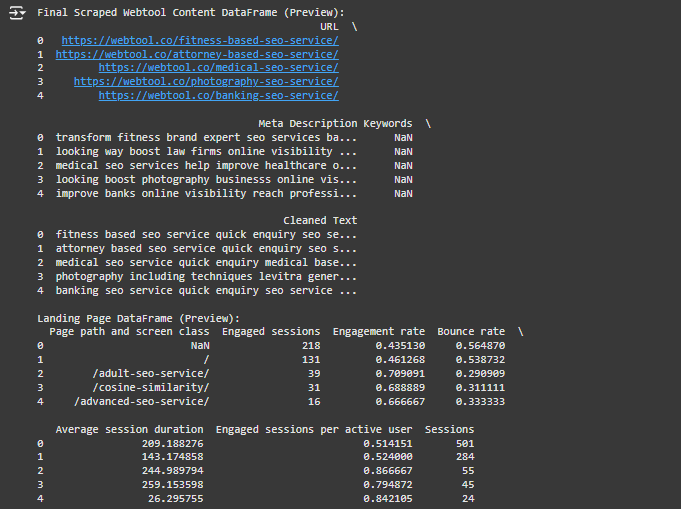Select per-active-user value 0.842105
681x509 pixels.
pyautogui.click(x=388, y=499)
